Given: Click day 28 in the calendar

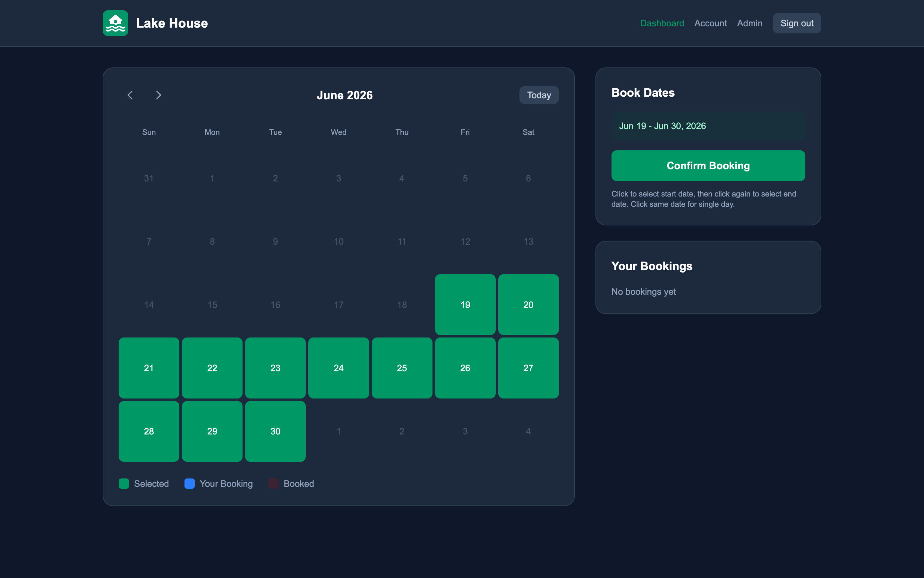Looking at the screenshot, I should click(x=149, y=431).
